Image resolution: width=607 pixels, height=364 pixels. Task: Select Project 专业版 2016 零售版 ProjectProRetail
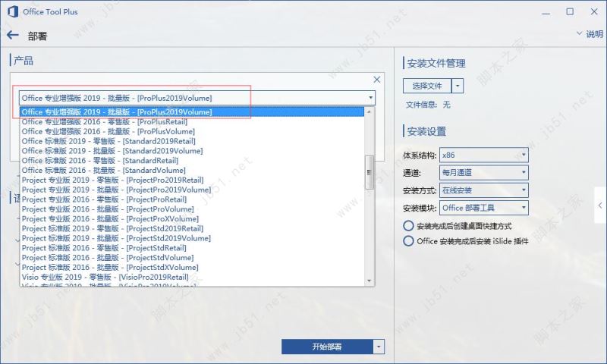tap(192, 199)
